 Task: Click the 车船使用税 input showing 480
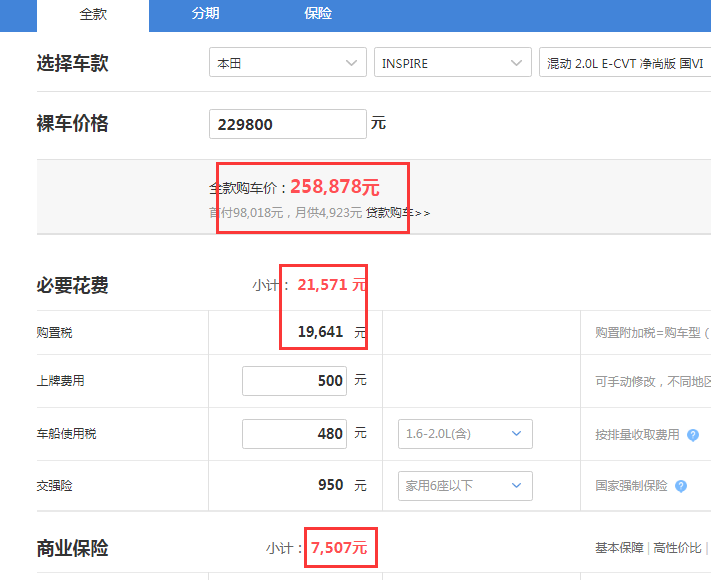[x=294, y=434]
